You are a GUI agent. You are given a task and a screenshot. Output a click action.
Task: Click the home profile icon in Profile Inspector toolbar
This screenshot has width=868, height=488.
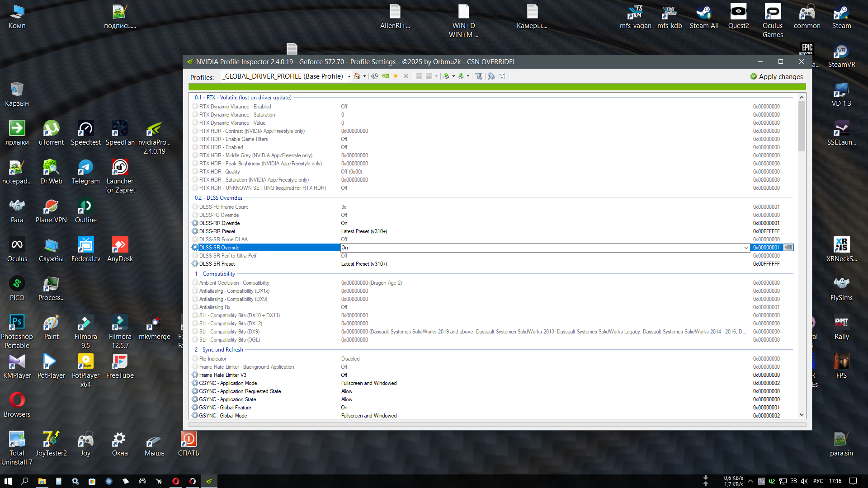click(357, 76)
